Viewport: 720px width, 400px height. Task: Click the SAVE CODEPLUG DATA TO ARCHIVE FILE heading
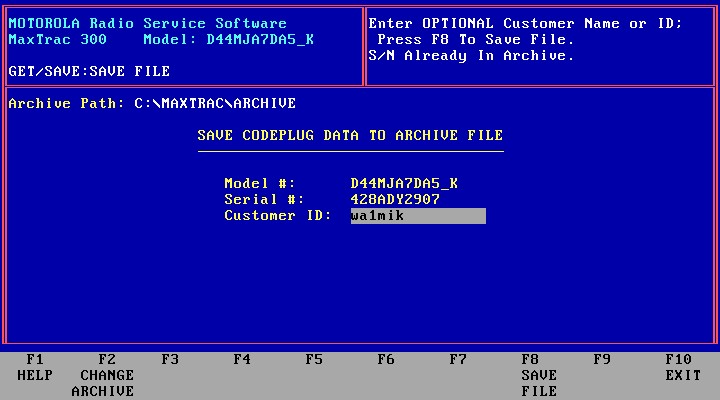click(x=350, y=135)
